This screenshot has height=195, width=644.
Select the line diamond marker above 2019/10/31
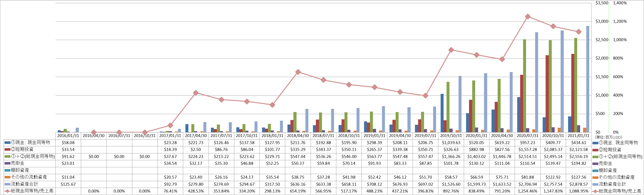click(x=451, y=50)
